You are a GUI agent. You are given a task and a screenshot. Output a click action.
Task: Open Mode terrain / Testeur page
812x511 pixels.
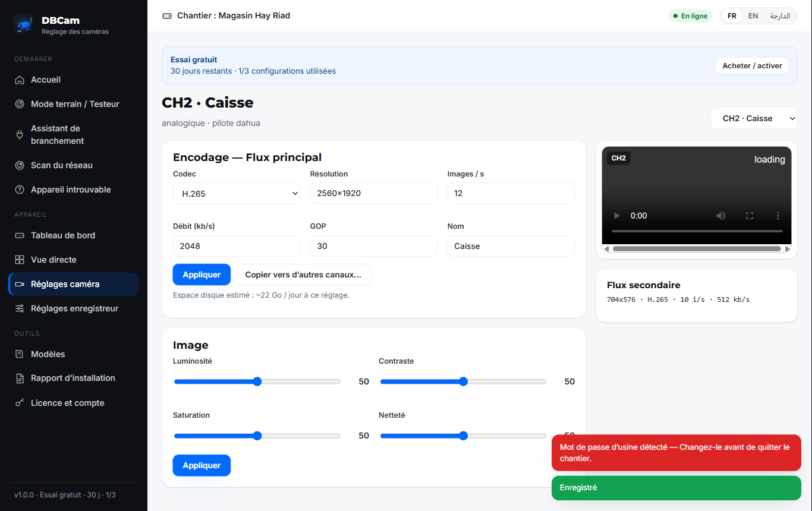pos(74,105)
